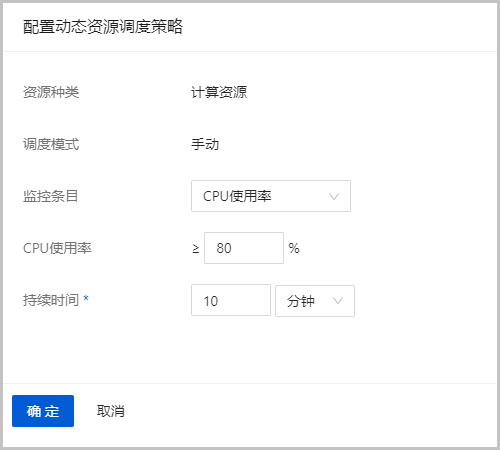Click the 取消 cancel button
The width and height of the screenshot is (500, 450).
pos(111,411)
